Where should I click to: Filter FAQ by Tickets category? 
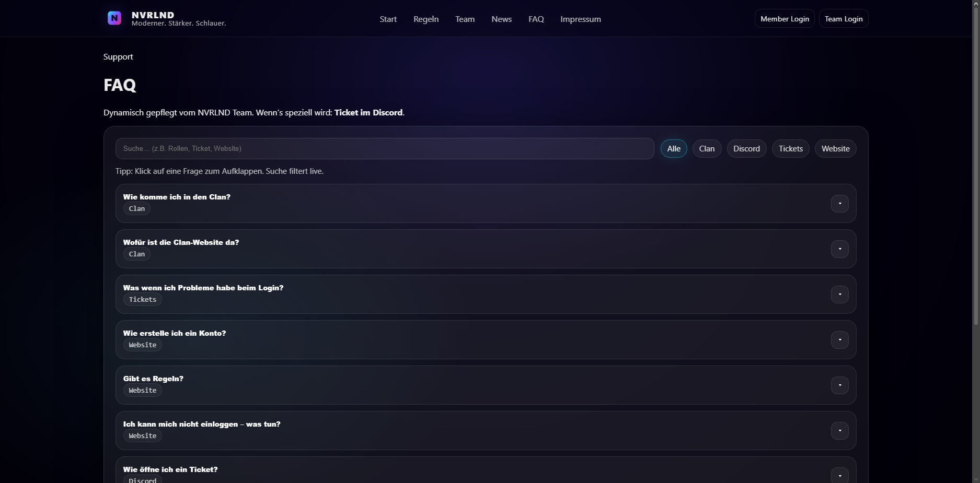tap(790, 149)
